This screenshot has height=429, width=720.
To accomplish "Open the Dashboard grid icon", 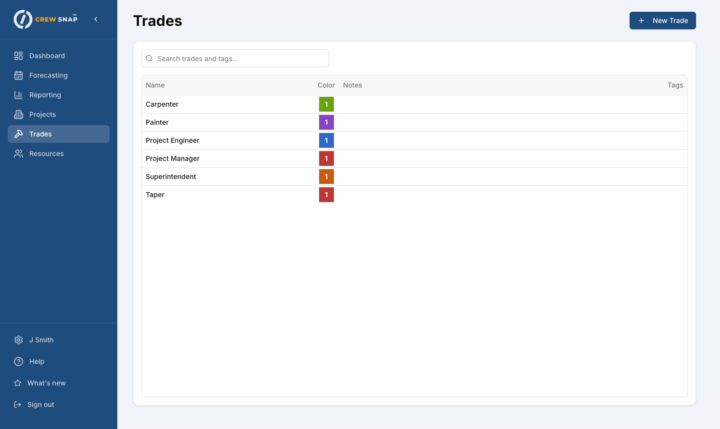I will (x=19, y=56).
